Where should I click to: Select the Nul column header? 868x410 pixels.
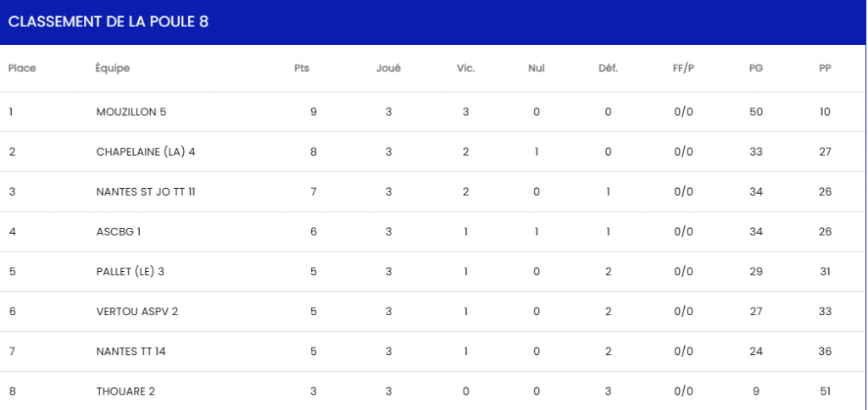point(536,69)
